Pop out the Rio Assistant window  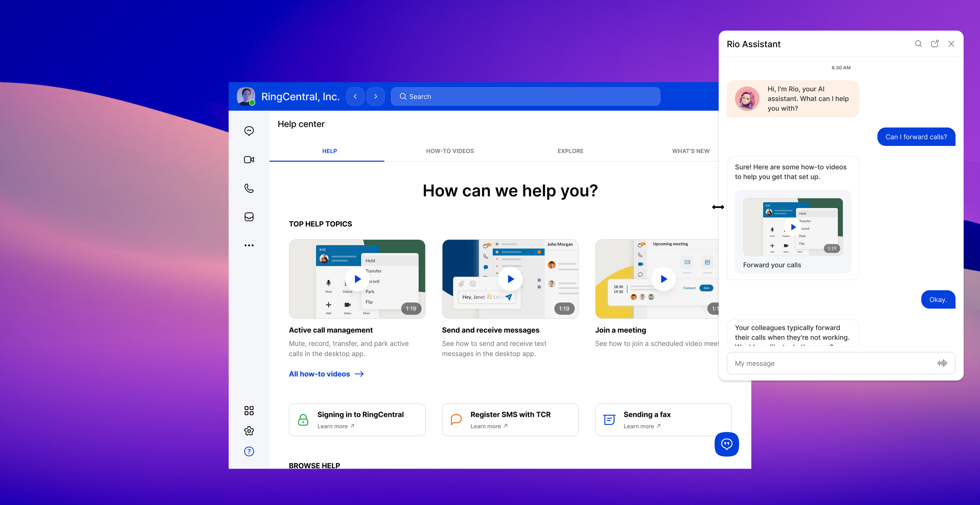pyautogui.click(x=935, y=44)
